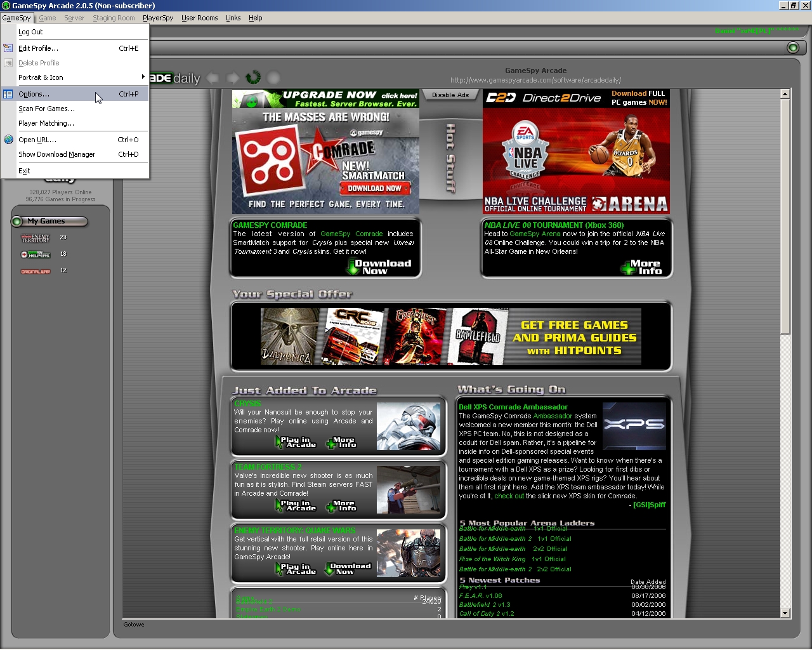Open Links menu in menu bar
This screenshot has height=650, width=812.
233,18
